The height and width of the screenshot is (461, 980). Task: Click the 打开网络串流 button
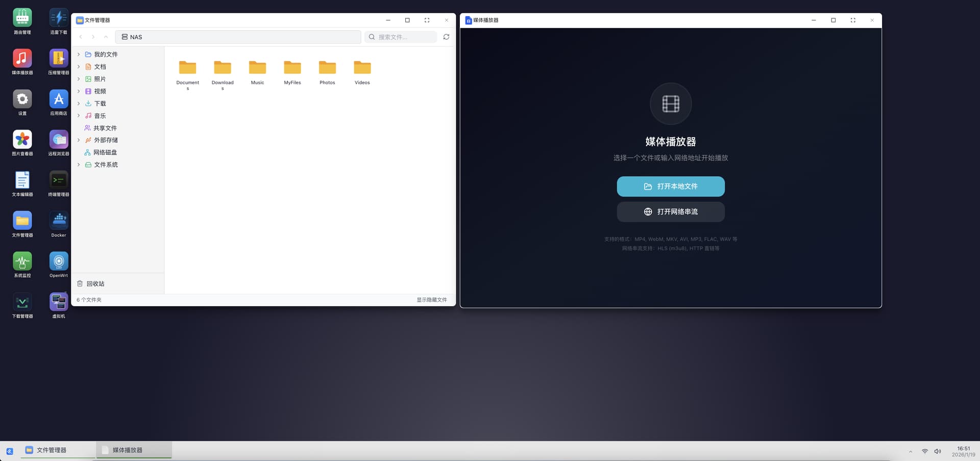670,212
